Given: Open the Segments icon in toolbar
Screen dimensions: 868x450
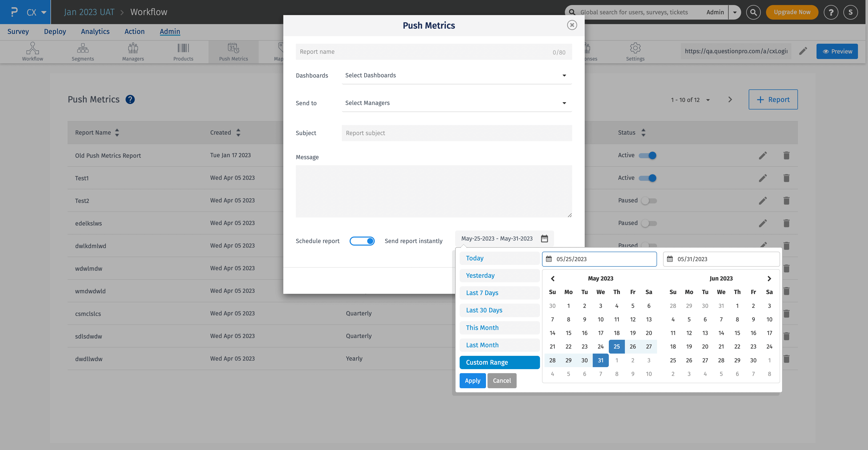Looking at the screenshot, I should tap(83, 51).
